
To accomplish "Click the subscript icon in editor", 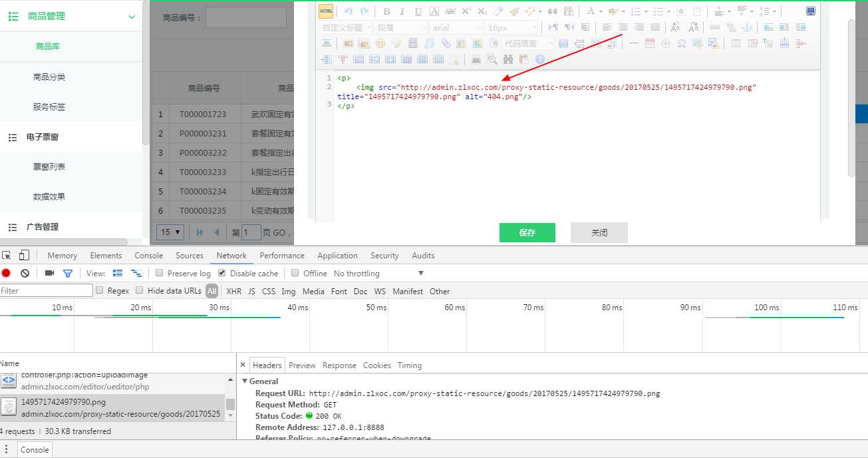I will pos(482,11).
